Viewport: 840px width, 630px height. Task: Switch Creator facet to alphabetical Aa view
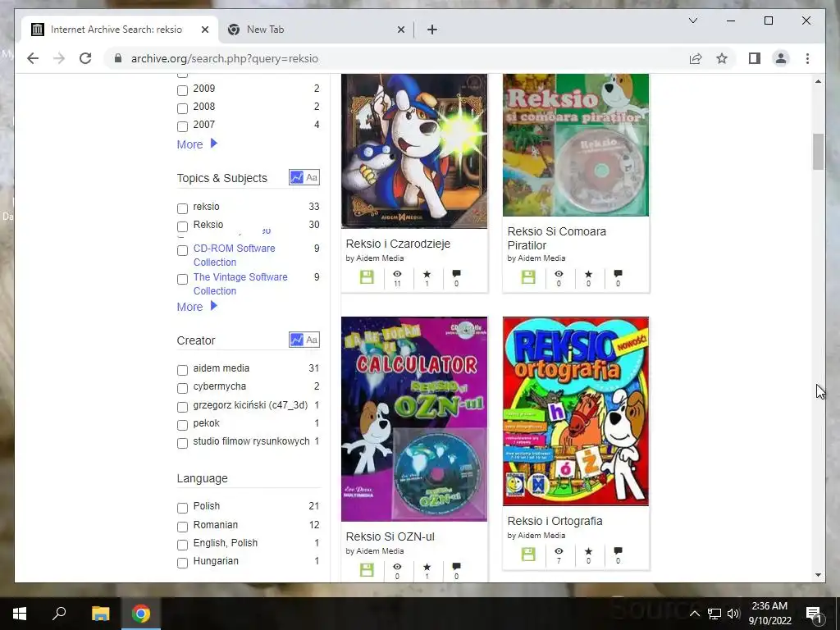point(312,340)
